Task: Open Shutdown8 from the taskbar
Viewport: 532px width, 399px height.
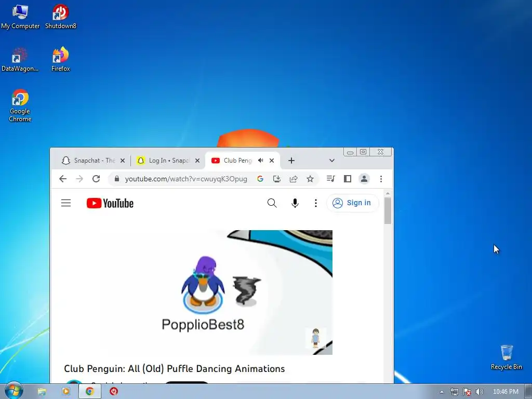Action: [x=114, y=392]
